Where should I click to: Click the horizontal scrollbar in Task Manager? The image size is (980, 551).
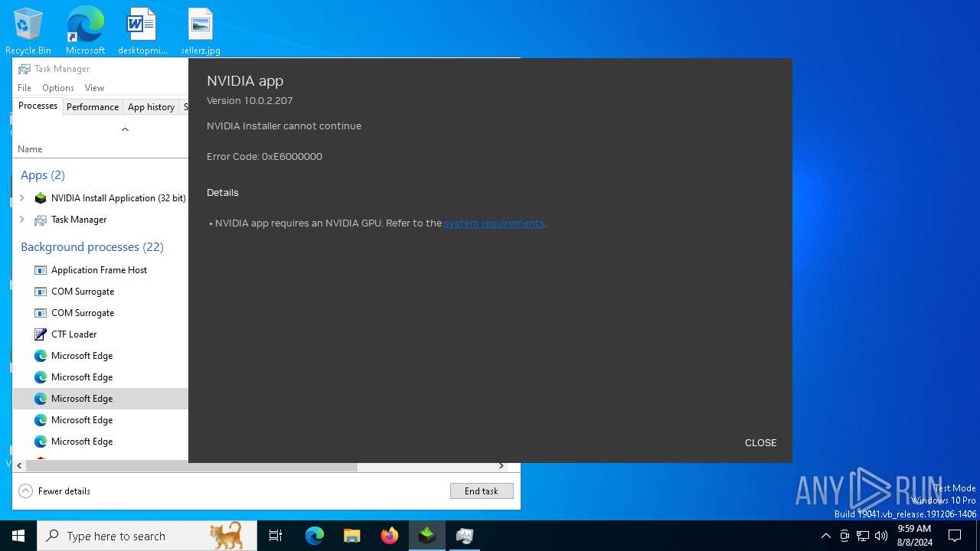191,466
